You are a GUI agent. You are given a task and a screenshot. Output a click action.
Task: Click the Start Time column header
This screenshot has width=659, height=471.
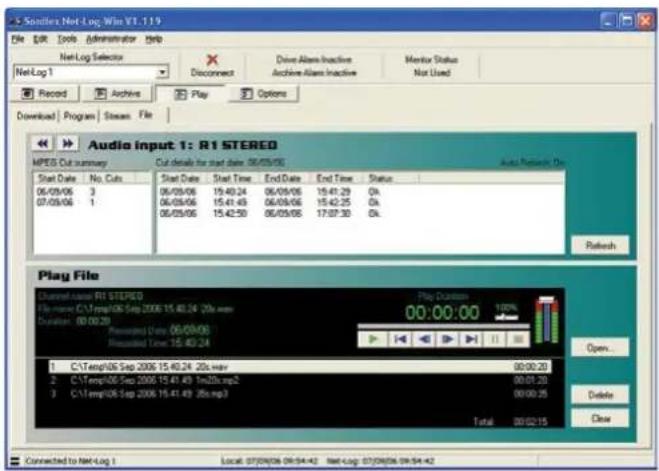(x=233, y=178)
